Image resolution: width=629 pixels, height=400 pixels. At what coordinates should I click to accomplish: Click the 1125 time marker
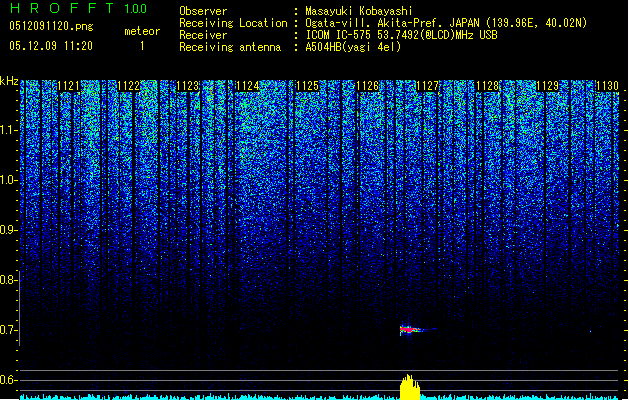[308, 86]
